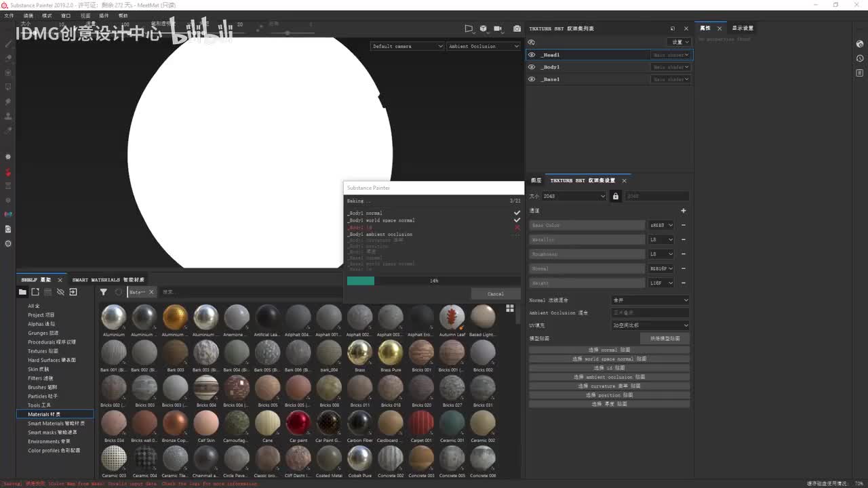Open the texture size 2048 dropdown
Image resolution: width=868 pixels, height=488 pixels.
(x=574, y=196)
